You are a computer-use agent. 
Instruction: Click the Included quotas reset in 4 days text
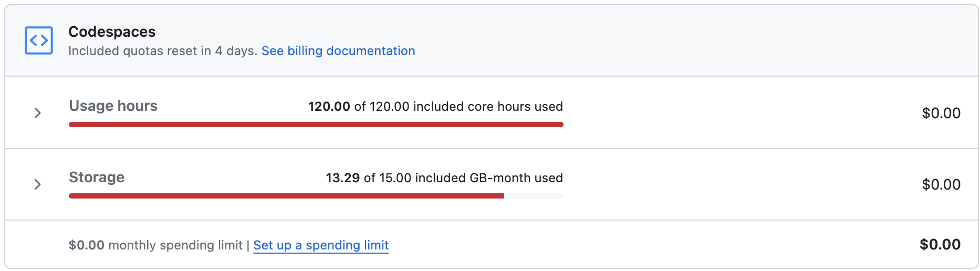[163, 51]
